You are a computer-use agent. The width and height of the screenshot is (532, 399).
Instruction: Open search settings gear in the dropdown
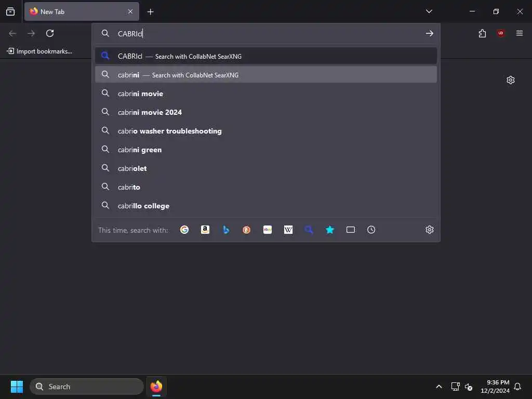point(430,230)
